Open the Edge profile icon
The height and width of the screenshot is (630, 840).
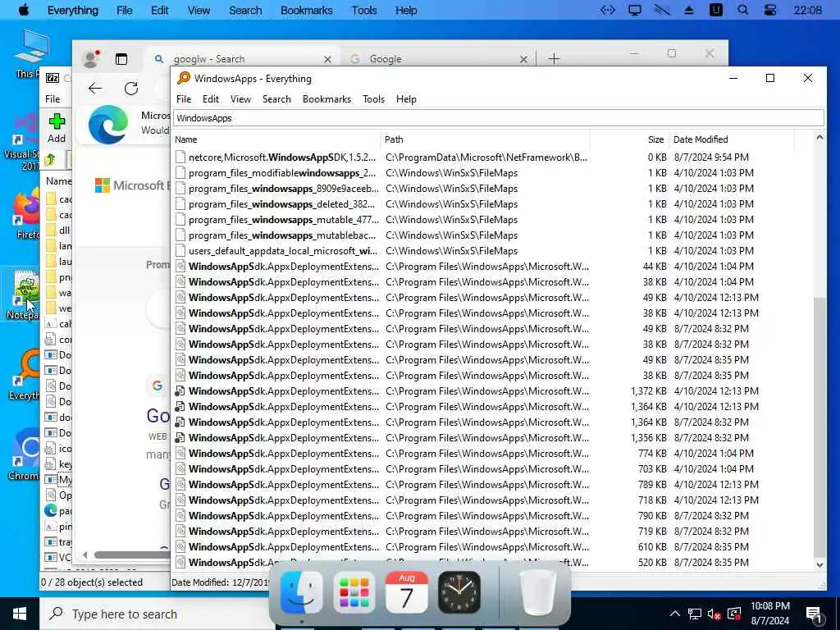pos(92,59)
